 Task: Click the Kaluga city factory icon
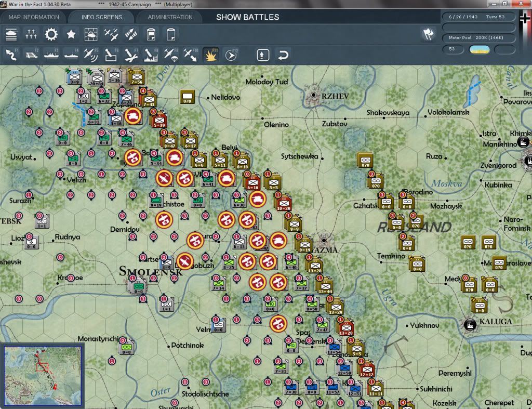click(470, 325)
